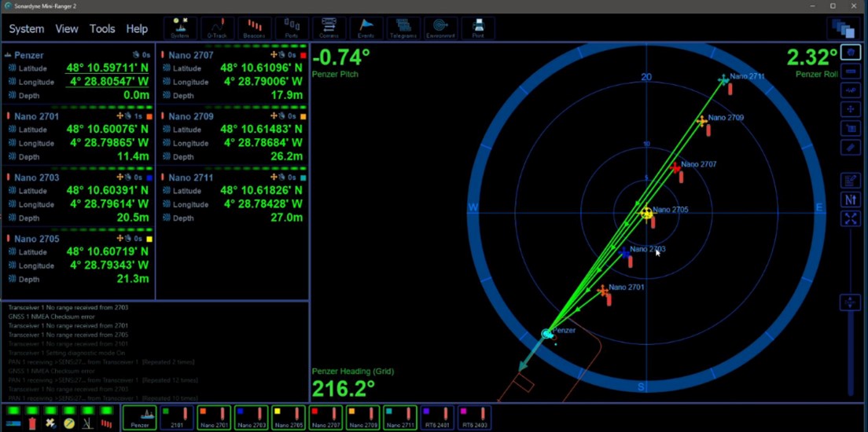Click the fit-to-view expand arrows icon

coord(851,219)
